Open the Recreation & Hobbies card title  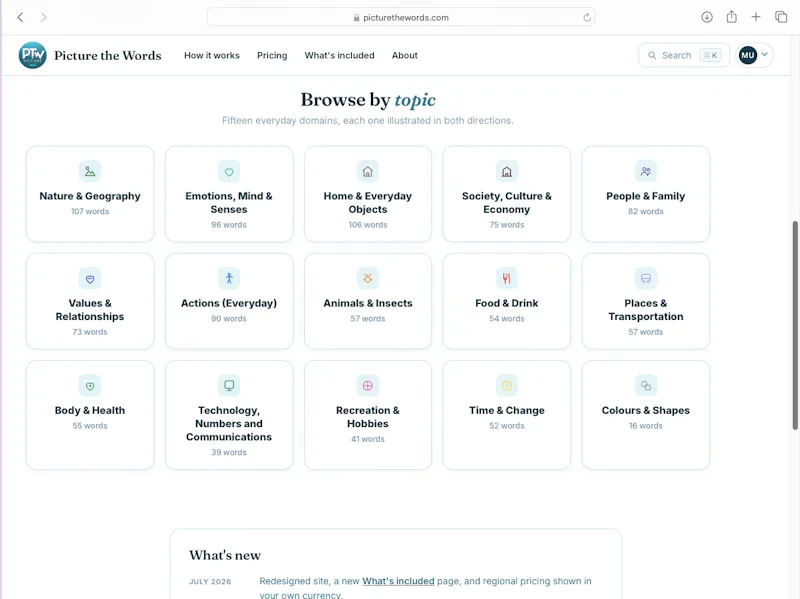(368, 417)
